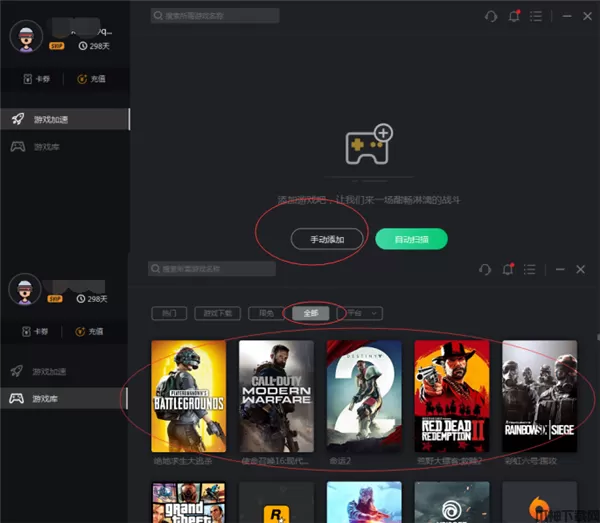Select the Rainbow Six Siege cover
Image resolution: width=600 pixels, height=523 pixels.
point(540,396)
